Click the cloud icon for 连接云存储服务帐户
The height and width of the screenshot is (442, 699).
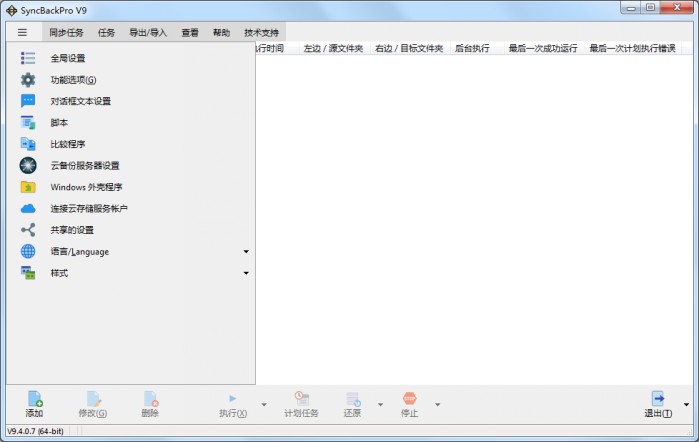coord(28,208)
